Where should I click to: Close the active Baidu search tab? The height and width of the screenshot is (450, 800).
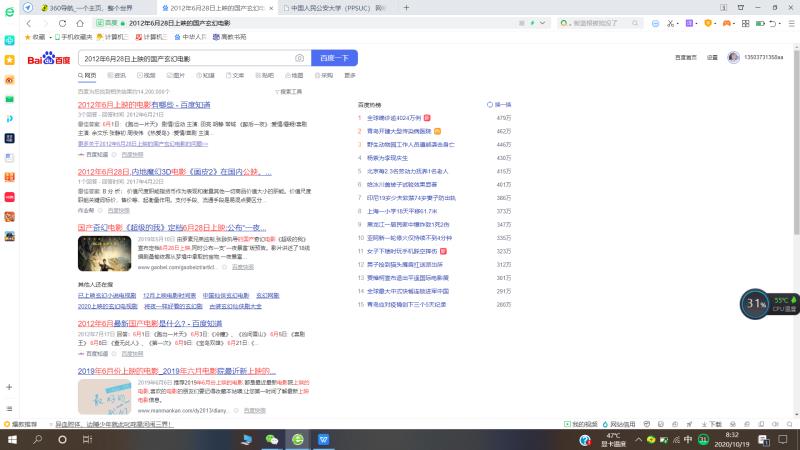pyautogui.click(x=271, y=8)
